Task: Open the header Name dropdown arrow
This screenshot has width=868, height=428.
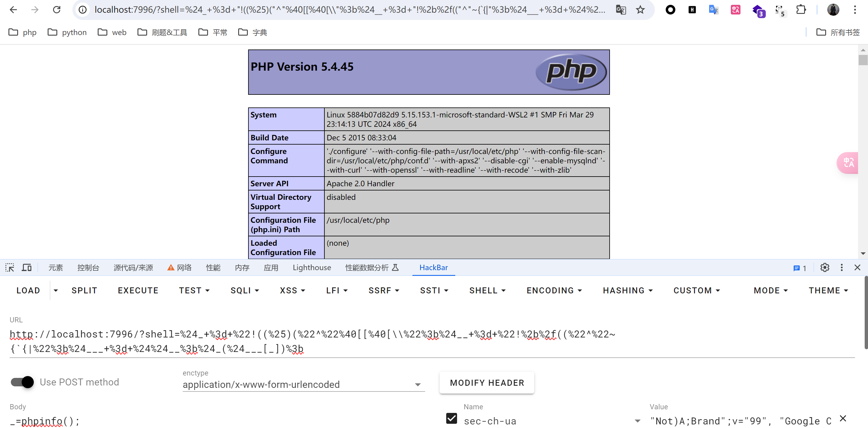Action: (637, 420)
